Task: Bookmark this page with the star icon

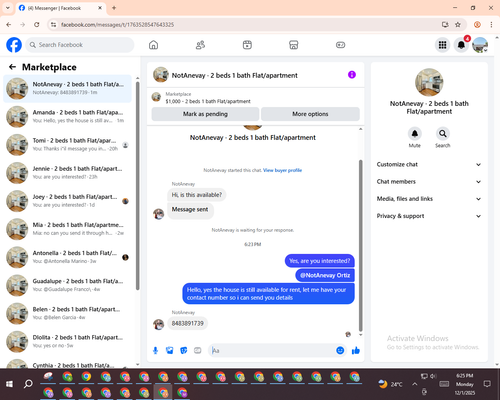Action: coord(458,24)
